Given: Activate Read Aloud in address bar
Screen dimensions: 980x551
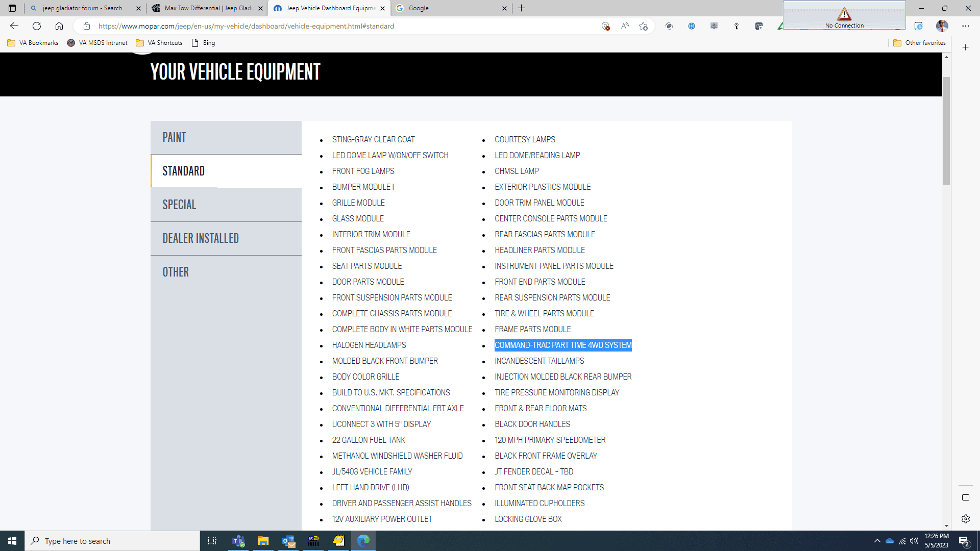Looking at the screenshot, I should 625,26.
